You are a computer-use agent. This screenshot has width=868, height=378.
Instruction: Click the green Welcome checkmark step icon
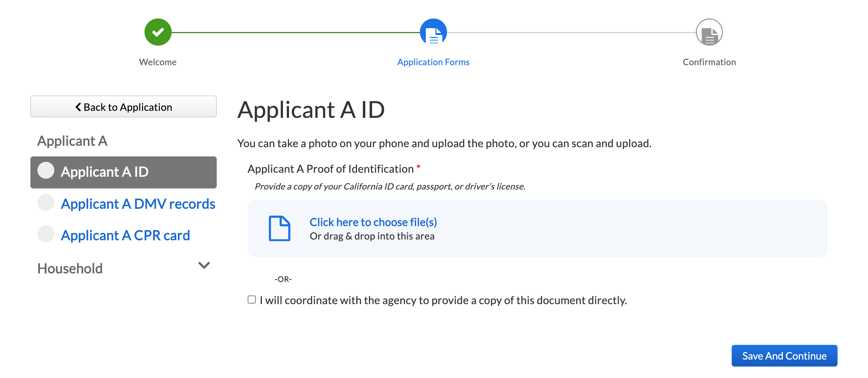158,32
